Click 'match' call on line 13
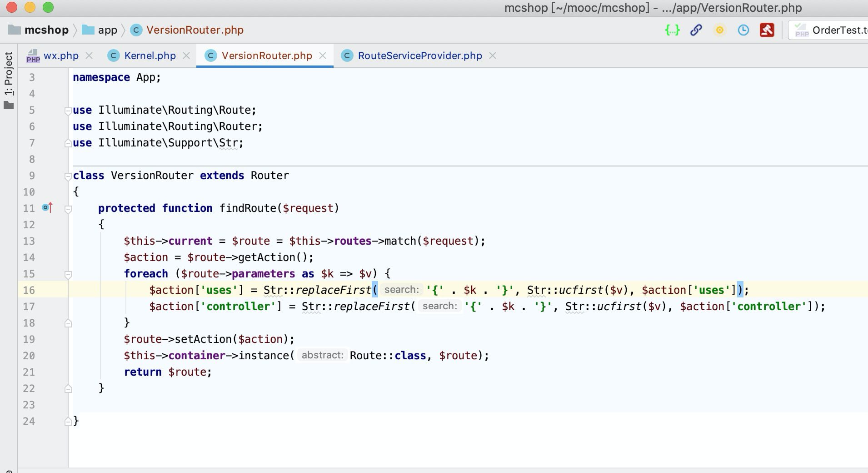Screen dimensions: 868x473 pos(400,241)
